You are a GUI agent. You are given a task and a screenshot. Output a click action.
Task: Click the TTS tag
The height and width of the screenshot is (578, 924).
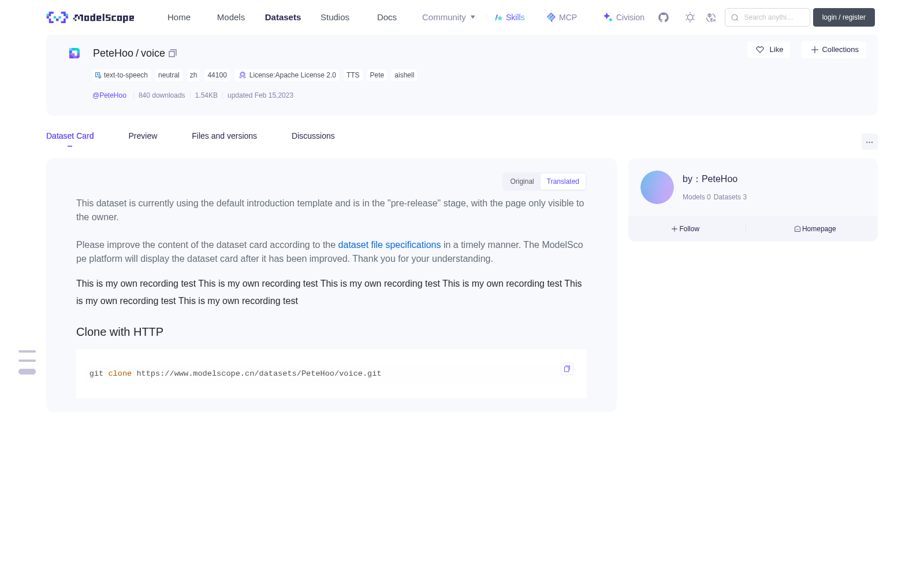[353, 75]
